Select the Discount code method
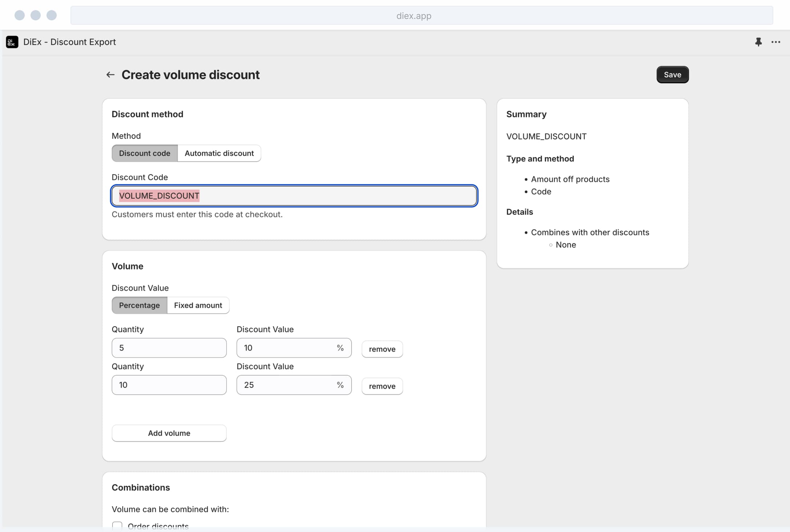Viewport: 790px width, 532px height. click(x=144, y=153)
